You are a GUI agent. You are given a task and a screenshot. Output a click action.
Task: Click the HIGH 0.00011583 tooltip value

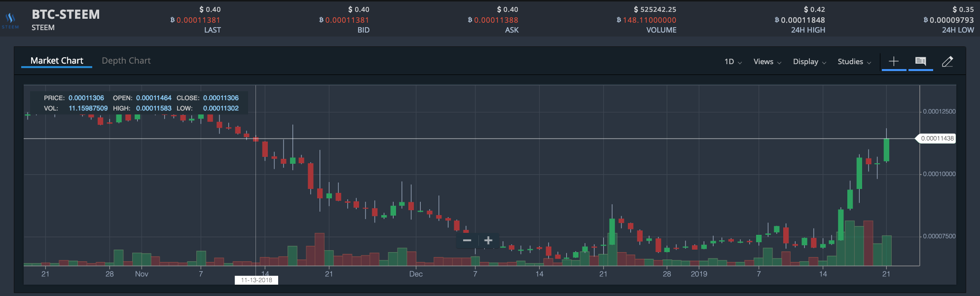point(154,109)
